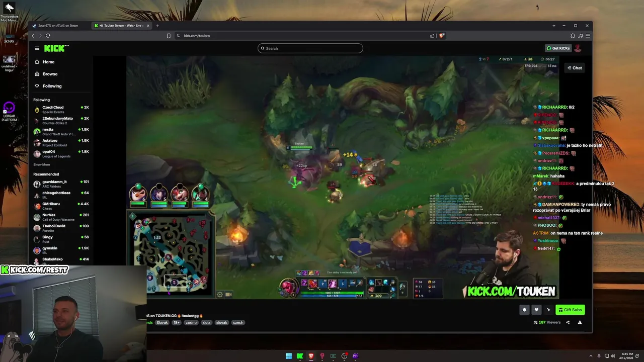
Task: Click the Slovak language tag
Action: [162, 322]
